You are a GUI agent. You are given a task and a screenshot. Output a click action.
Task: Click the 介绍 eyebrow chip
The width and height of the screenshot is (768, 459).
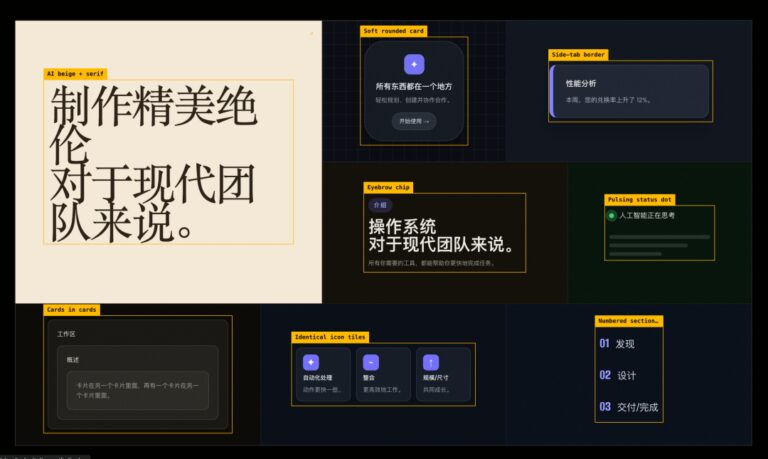(380, 205)
